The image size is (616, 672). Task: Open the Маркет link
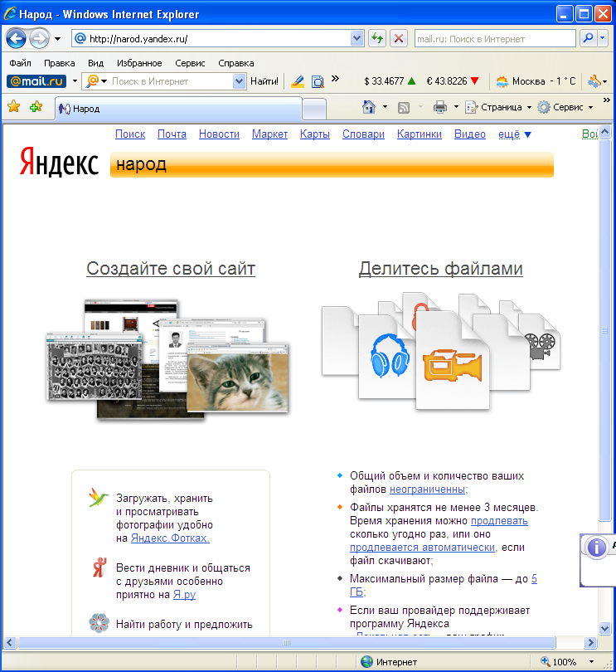[x=269, y=134]
